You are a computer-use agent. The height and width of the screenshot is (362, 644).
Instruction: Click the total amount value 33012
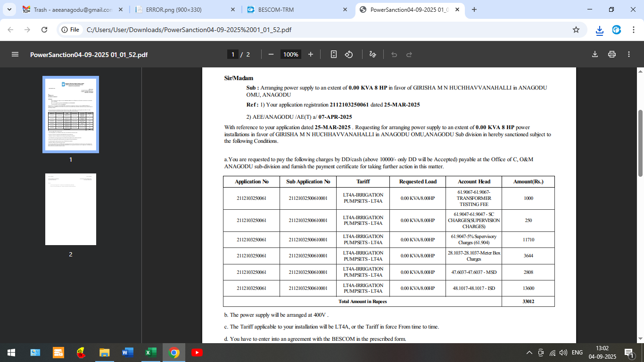point(528,302)
